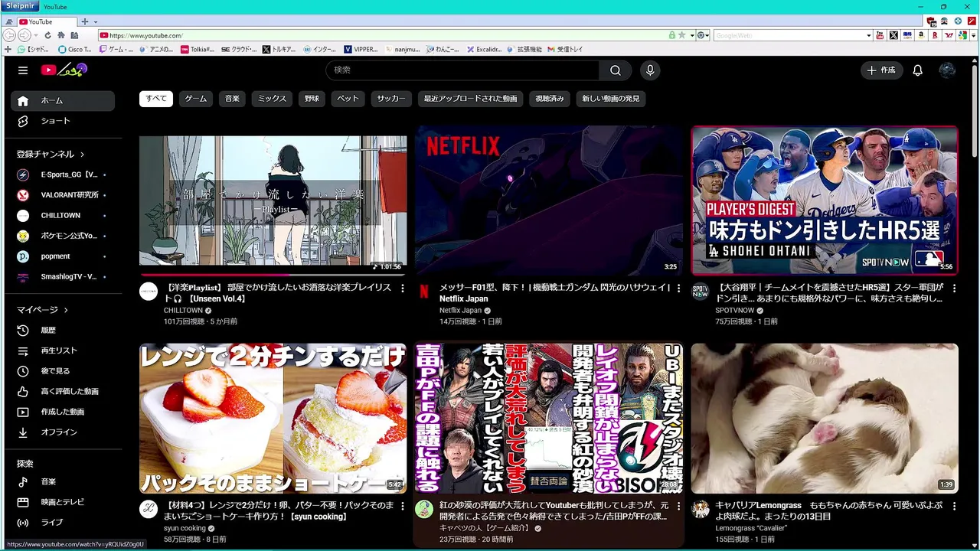Open more options for Lemongrass Cavalier video
Viewport: 980px width, 551px height.
pyautogui.click(x=954, y=506)
